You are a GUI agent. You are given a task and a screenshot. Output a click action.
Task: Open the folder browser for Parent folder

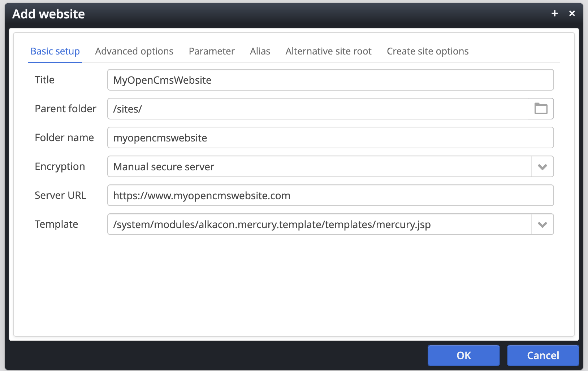click(541, 109)
